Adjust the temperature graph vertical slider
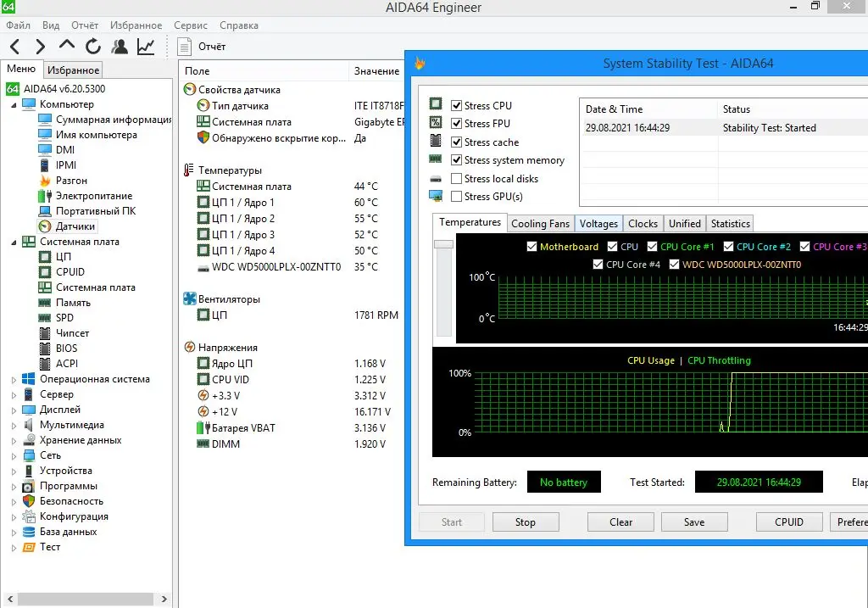868x608 pixels. click(x=443, y=244)
